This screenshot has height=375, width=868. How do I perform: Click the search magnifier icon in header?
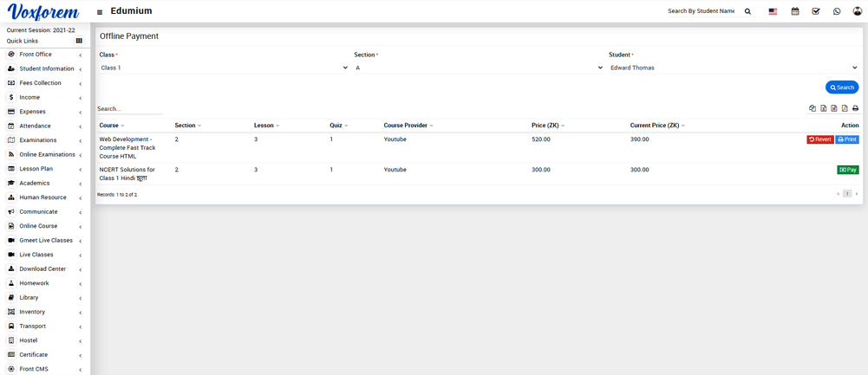coord(747,12)
